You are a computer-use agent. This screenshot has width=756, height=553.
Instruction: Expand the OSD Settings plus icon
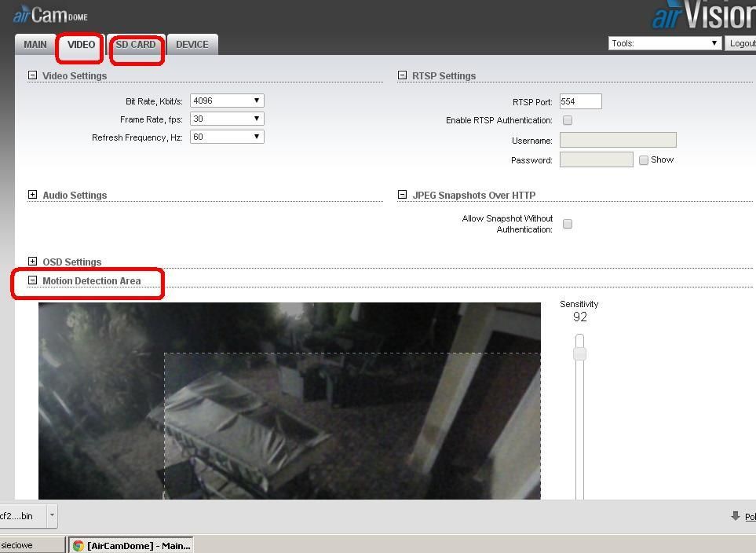tap(32, 262)
